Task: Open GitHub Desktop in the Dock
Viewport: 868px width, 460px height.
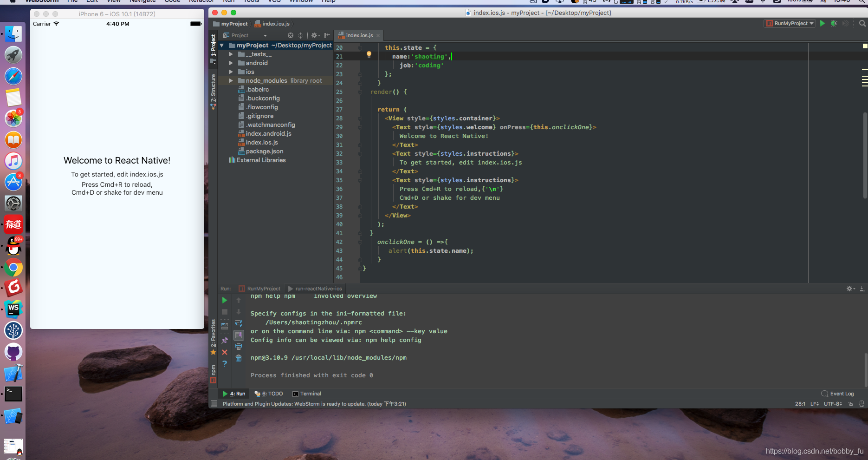Action: tap(13, 352)
